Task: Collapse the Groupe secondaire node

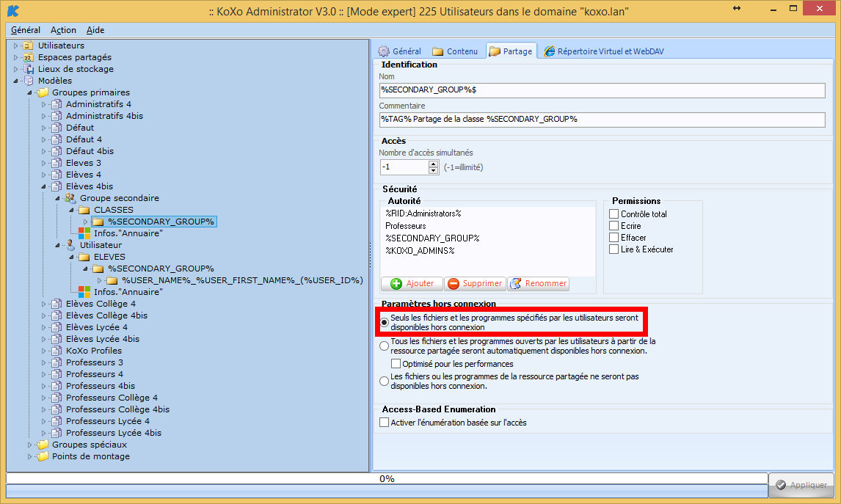Action: [57, 198]
